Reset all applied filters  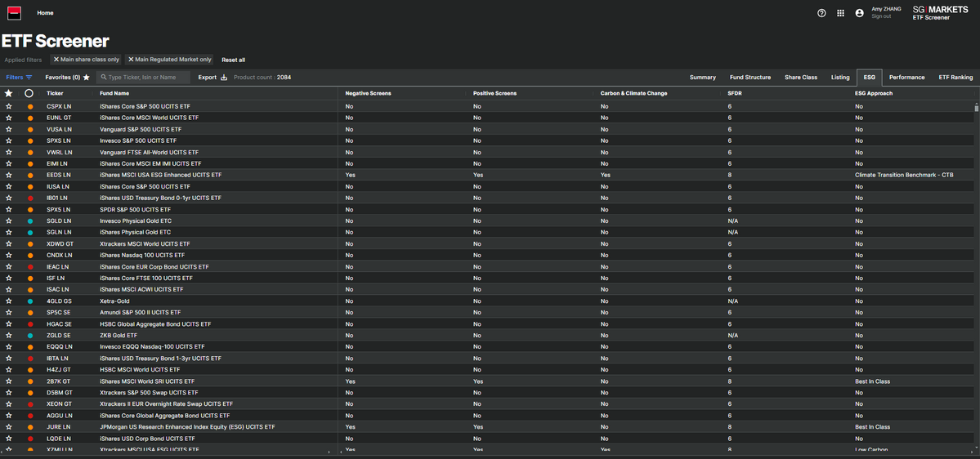233,60
